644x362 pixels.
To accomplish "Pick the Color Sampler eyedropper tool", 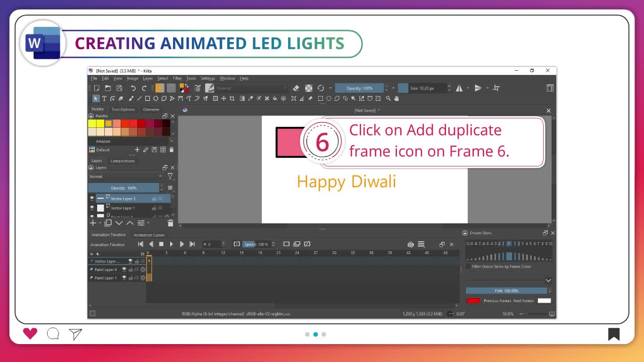I will [250, 99].
